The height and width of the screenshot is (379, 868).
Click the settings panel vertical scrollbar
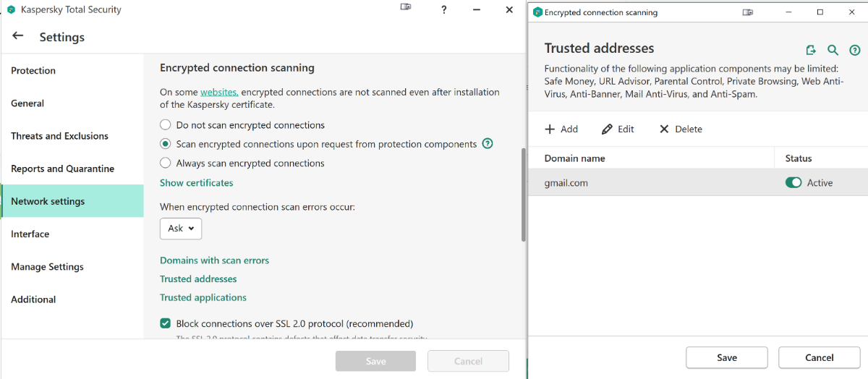(x=523, y=194)
